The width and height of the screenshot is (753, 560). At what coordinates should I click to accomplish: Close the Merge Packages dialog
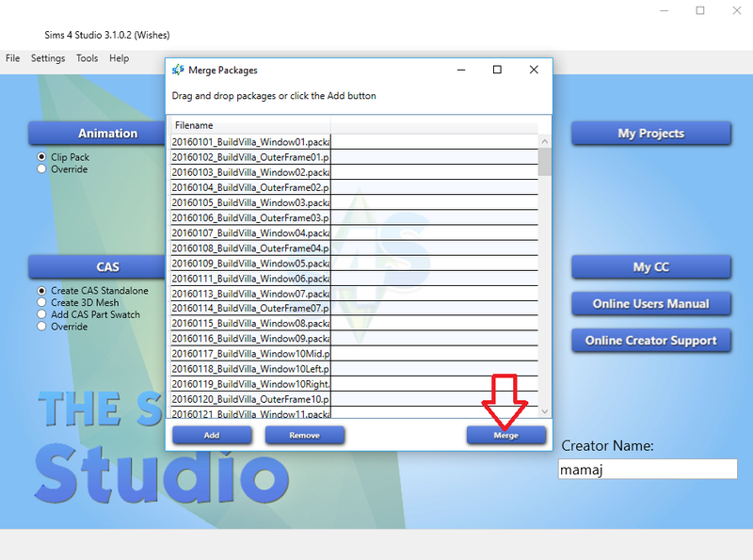534,70
